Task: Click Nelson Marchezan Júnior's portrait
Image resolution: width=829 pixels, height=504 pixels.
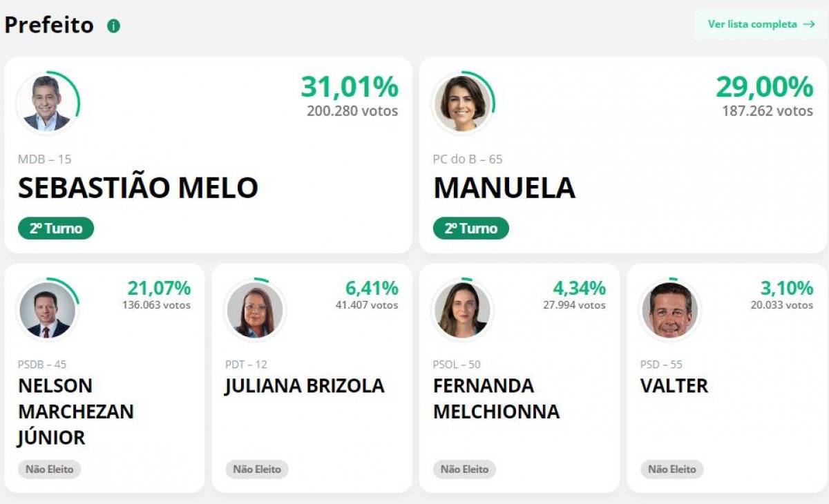Action: [47, 310]
